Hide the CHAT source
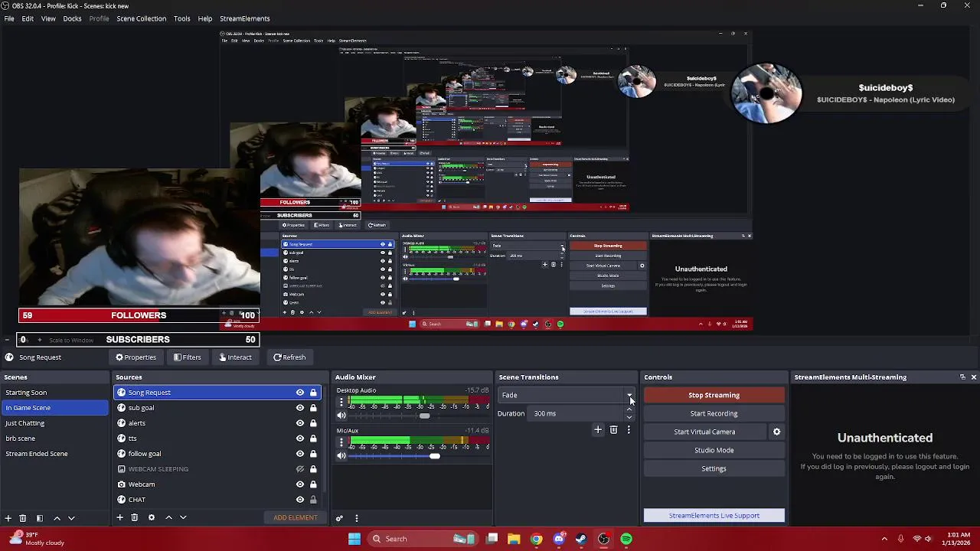Image resolution: width=980 pixels, height=551 pixels. pos(300,500)
